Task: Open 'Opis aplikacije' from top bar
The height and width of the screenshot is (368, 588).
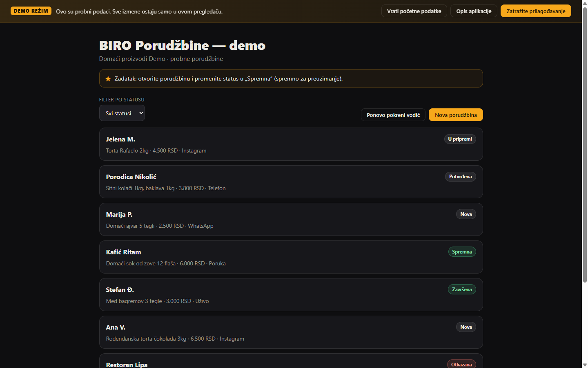Action: pos(474,11)
